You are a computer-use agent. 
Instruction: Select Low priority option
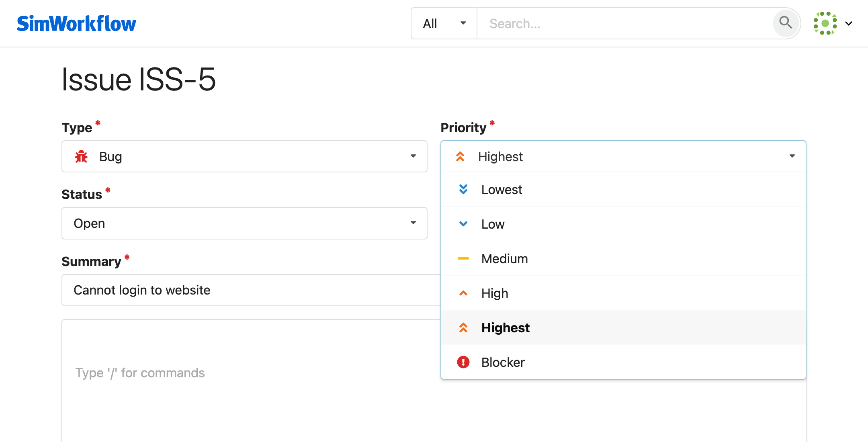[623, 224]
